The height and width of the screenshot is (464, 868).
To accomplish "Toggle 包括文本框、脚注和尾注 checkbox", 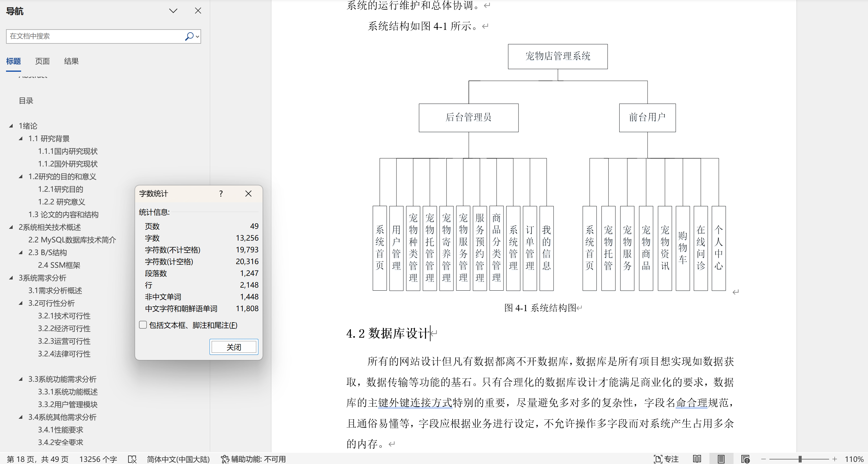I will (x=143, y=325).
